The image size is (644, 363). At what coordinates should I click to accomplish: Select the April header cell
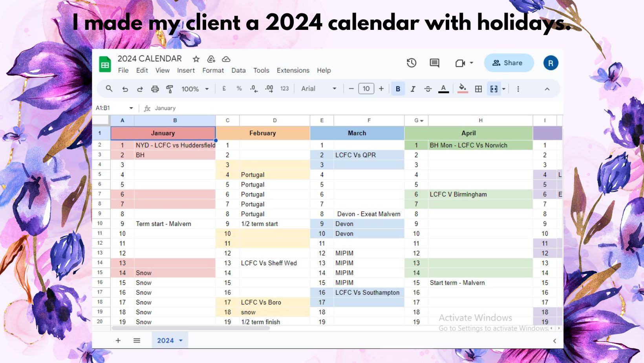468,133
